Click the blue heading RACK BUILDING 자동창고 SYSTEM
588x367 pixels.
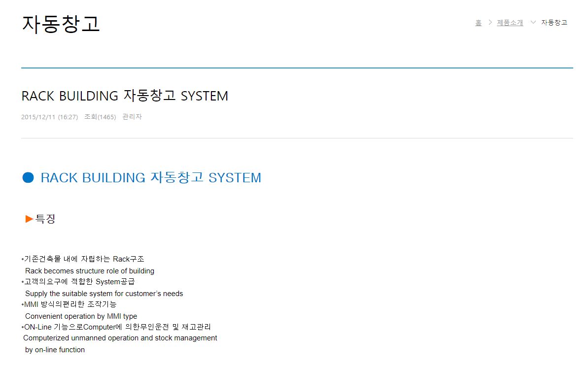click(x=151, y=177)
